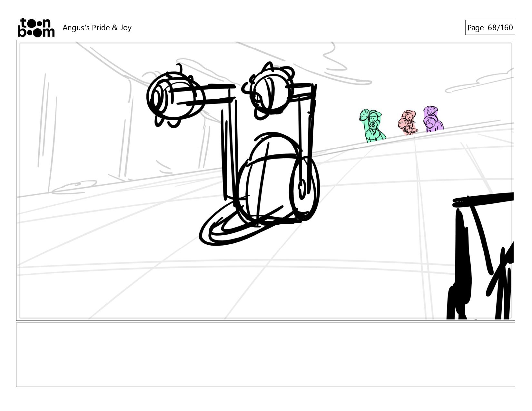The height and width of the screenshot is (411, 532).
Task: Click the "Page 68/160" label
Action: (490, 28)
